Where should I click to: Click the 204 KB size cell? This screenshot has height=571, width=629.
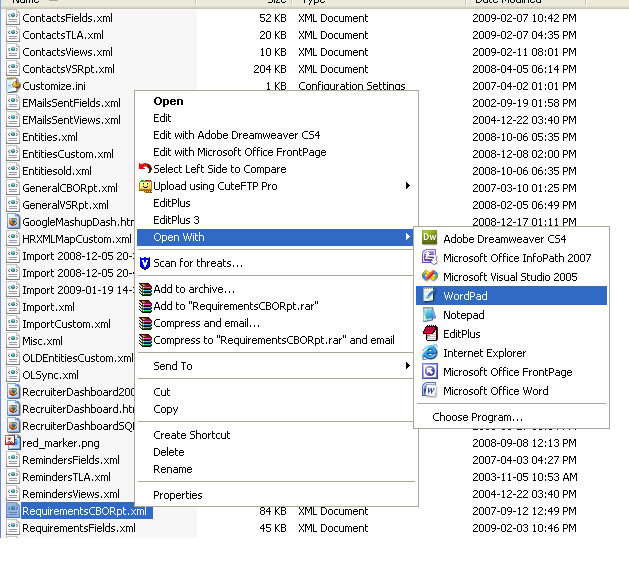pos(270,69)
